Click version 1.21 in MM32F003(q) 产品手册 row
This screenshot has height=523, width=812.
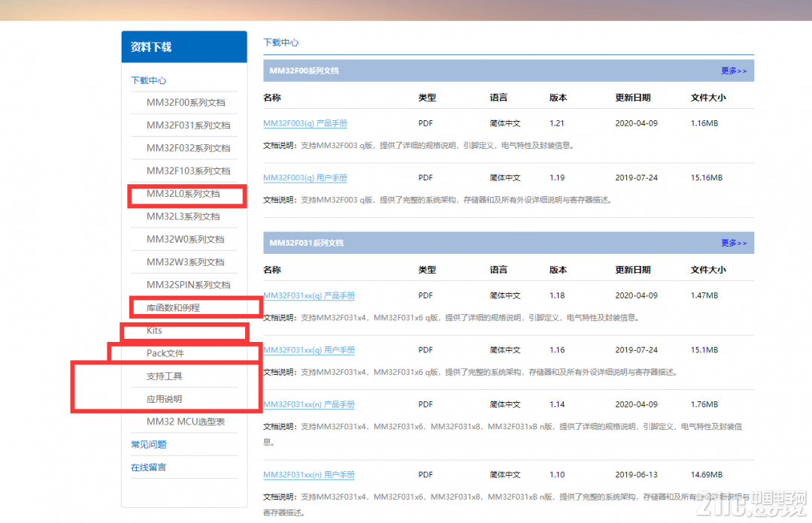coord(556,123)
